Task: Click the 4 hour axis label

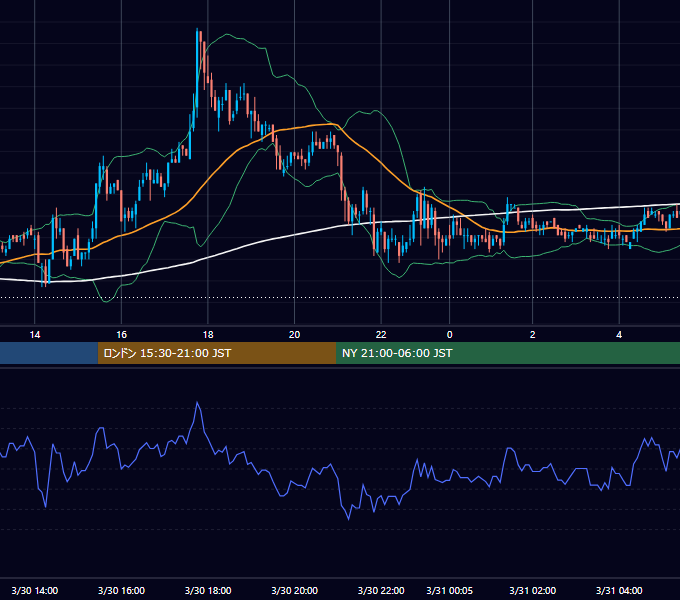Action: click(619, 335)
